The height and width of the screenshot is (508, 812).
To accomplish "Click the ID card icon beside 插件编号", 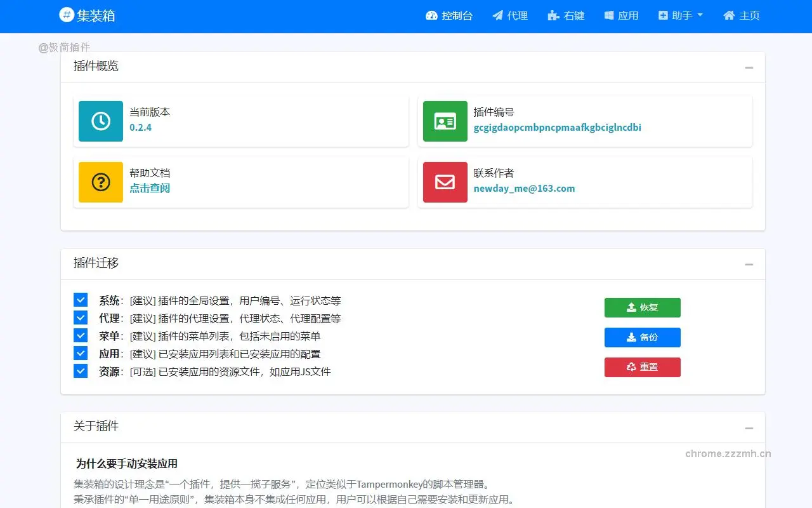I will click(444, 121).
